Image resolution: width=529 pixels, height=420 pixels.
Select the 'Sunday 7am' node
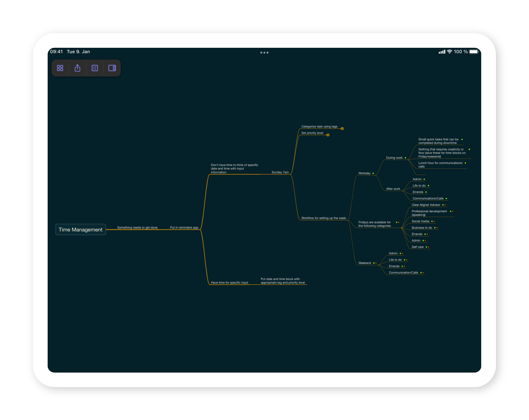pos(280,172)
